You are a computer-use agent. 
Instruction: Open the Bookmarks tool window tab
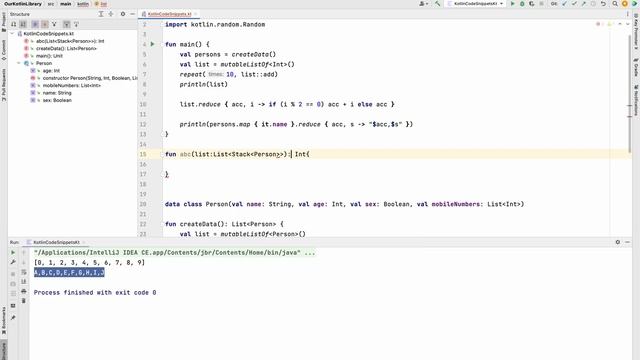(x=4, y=321)
